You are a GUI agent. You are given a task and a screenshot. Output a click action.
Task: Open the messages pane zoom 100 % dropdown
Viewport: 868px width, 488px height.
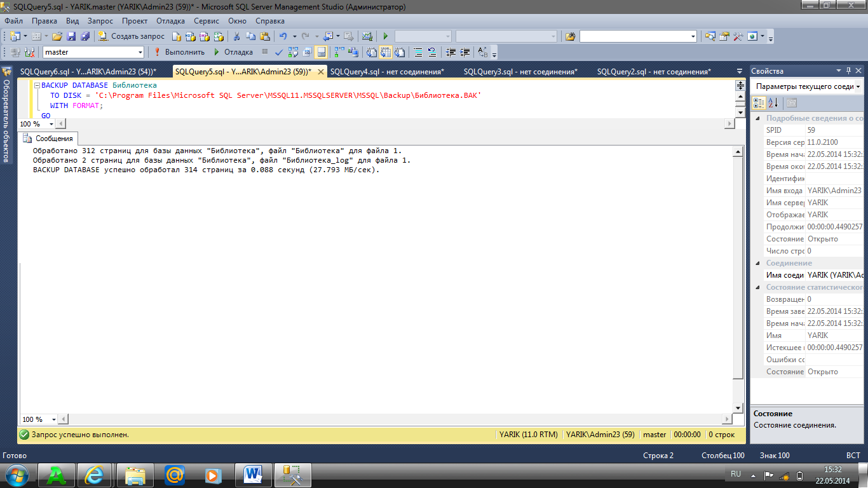pos(54,419)
